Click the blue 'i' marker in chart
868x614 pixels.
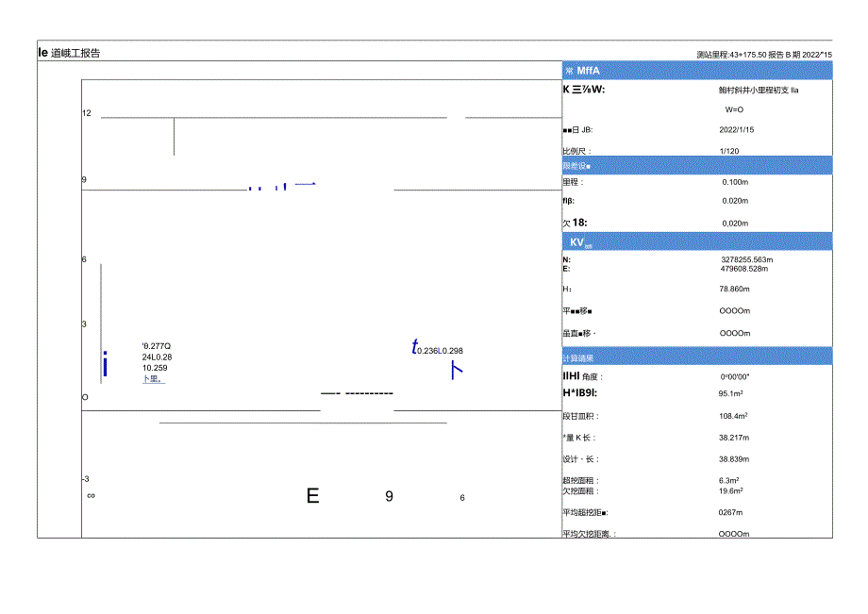[105, 363]
